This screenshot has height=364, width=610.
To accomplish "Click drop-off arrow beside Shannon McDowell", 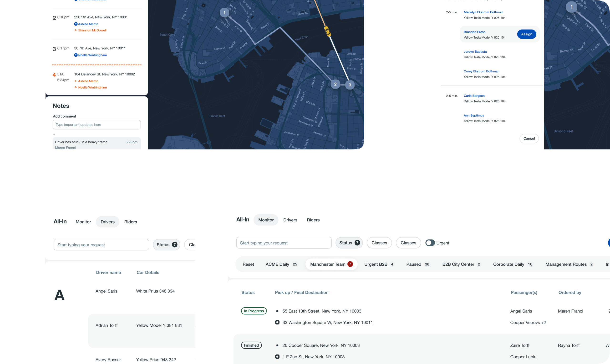I will [x=76, y=30].
